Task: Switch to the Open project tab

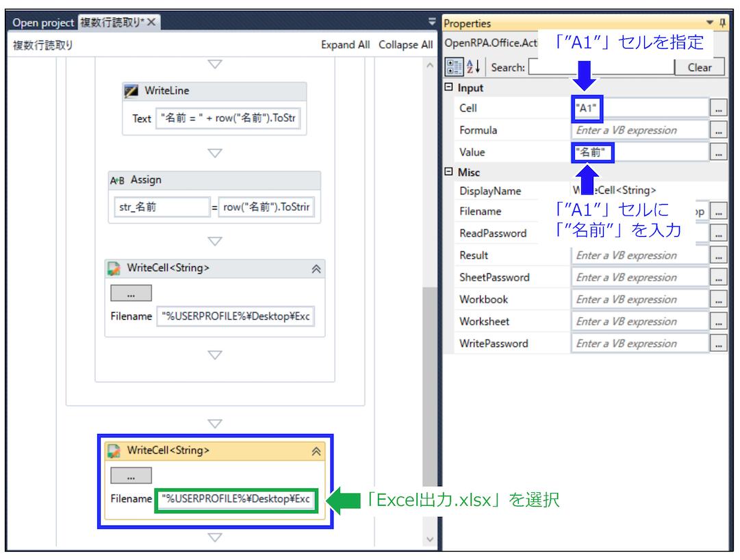Action: pos(43,23)
